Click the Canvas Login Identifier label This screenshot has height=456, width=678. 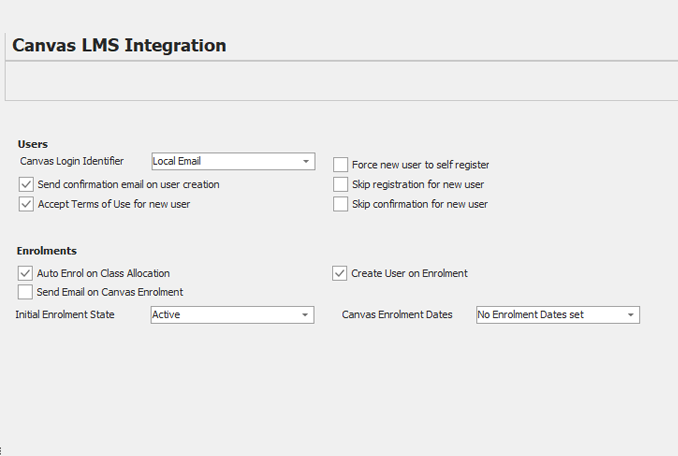tap(72, 161)
